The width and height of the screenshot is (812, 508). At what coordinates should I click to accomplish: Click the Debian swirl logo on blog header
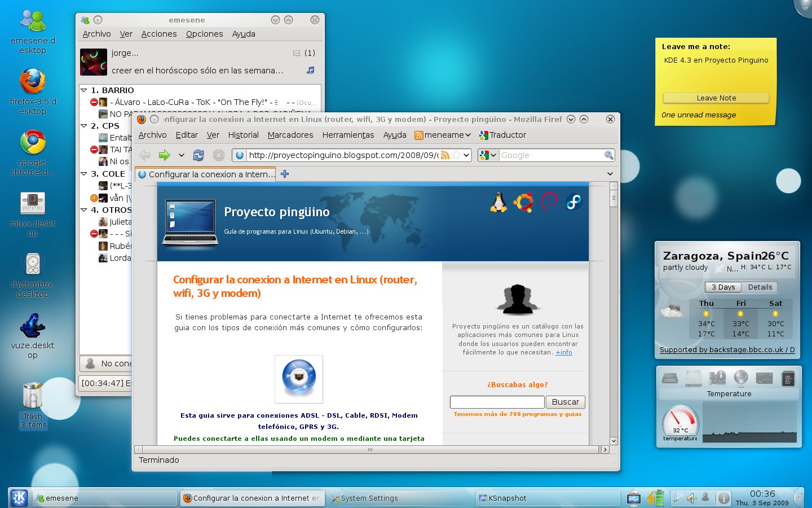(x=548, y=202)
